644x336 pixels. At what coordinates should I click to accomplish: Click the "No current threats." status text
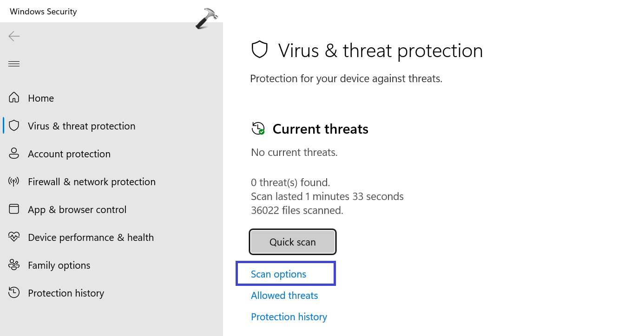click(294, 152)
